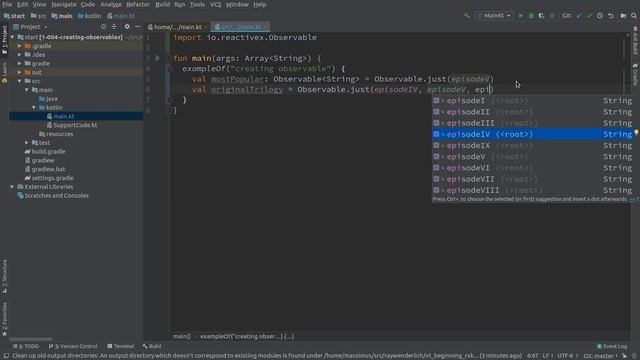Show Git history clock icon

coord(600,16)
